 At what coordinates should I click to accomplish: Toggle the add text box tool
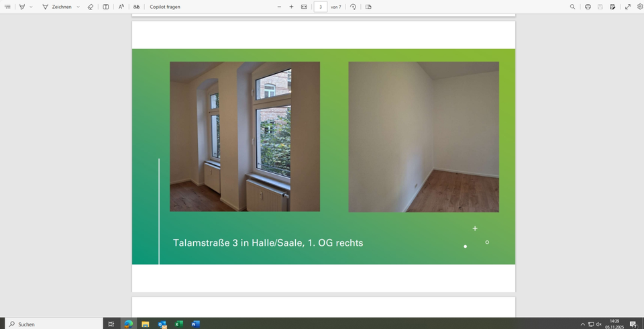[106, 7]
